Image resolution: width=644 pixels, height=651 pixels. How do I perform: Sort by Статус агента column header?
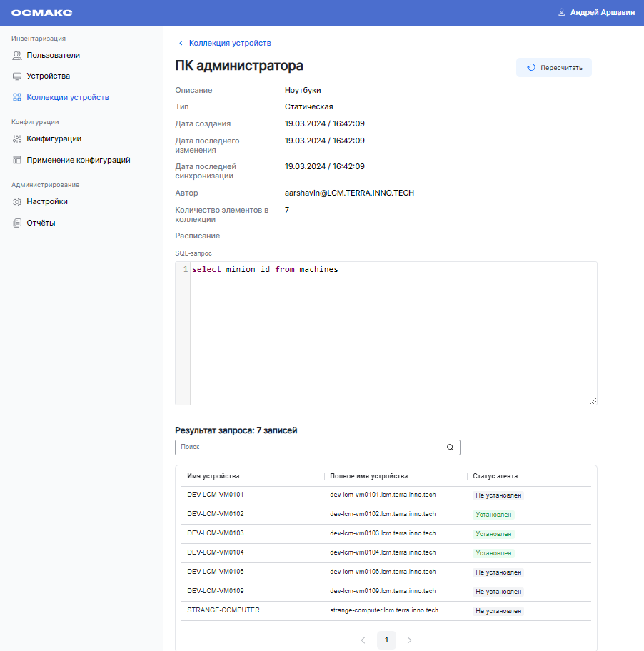[495, 476]
